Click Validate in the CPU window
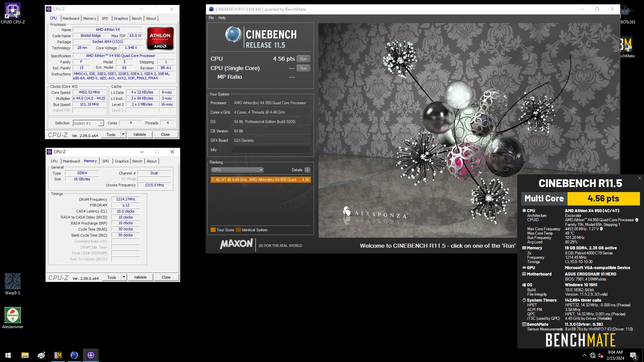 pyautogui.click(x=140, y=134)
